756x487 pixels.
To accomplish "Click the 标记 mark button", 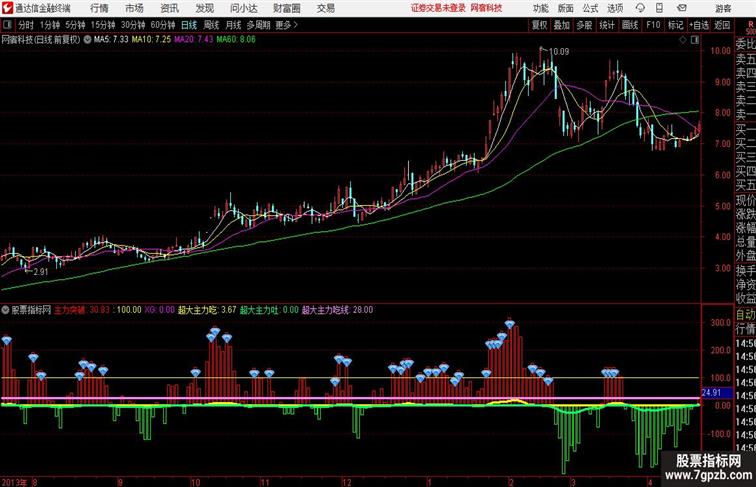I will (x=675, y=25).
